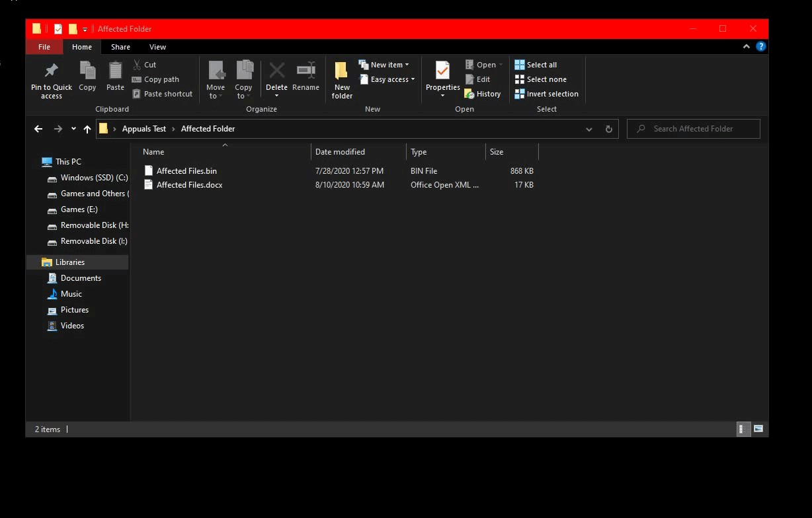Switch to the Share ribbon tab

tap(120, 47)
